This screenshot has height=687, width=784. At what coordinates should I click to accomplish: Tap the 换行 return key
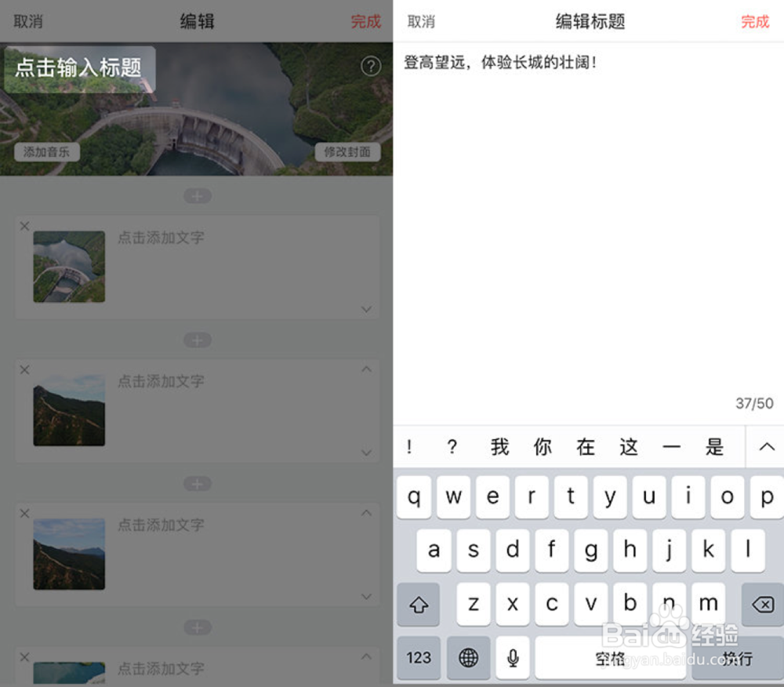(x=738, y=657)
